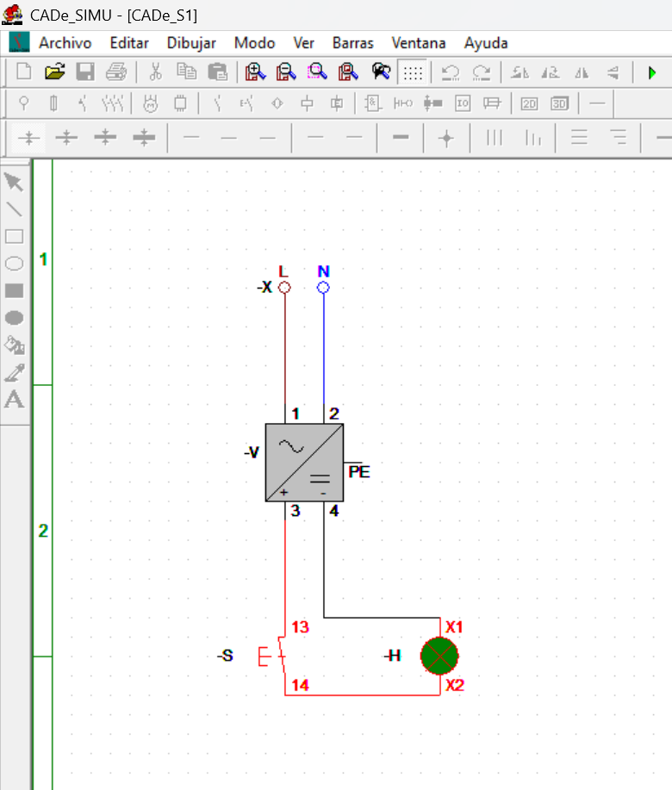Toggle the dotted grid display
This screenshot has height=790, width=672.
click(x=413, y=73)
